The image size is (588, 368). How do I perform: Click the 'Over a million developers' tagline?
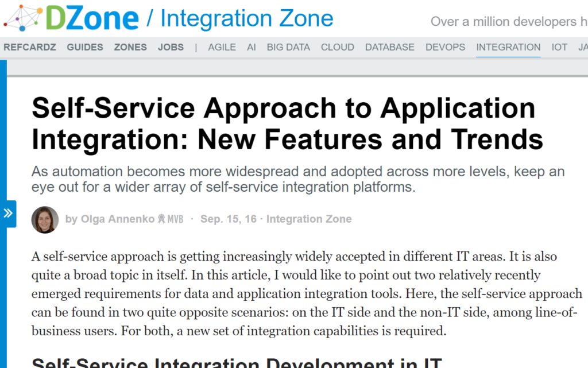click(x=509, y=22)
